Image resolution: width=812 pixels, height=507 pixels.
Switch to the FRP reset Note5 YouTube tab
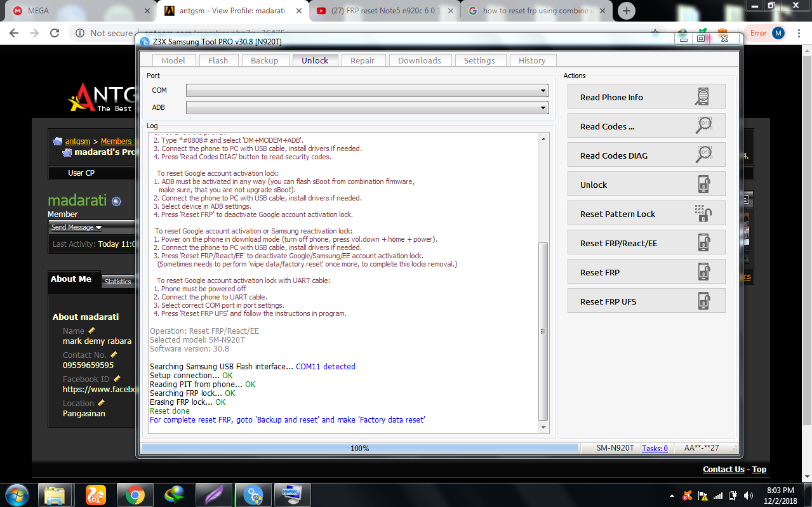pos(384,11)
